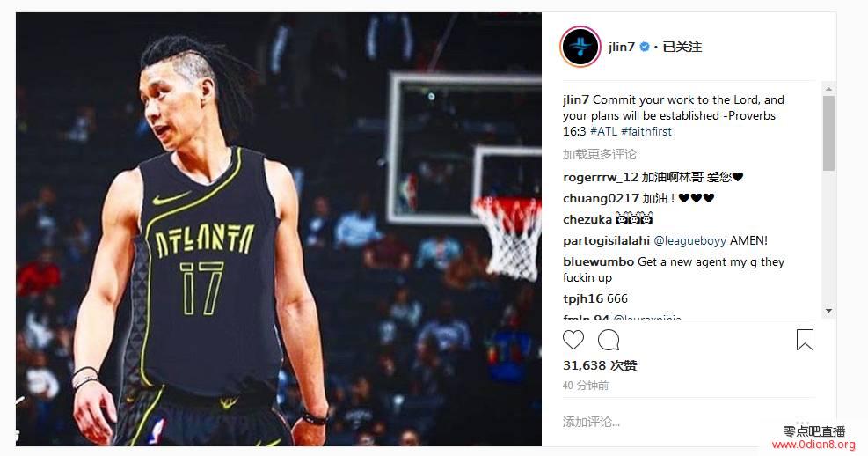Screen dimensions: 868x456
Task: Open rogerrrw_12 commenter profile
Action: (601, 177)
